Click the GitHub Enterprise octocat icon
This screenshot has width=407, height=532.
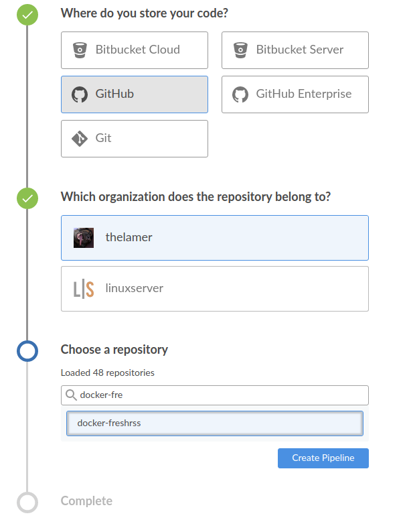pos(240,94)
